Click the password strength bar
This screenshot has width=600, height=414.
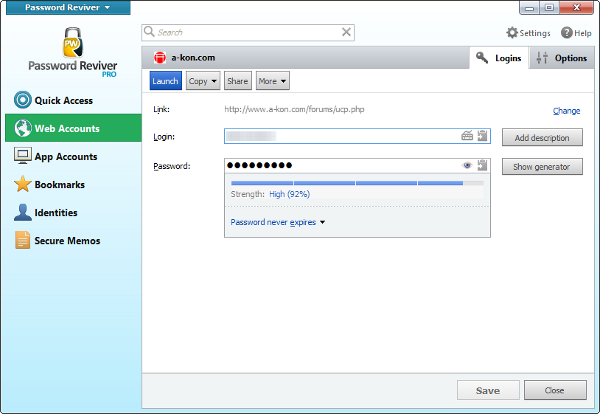pyautogui.click(x=357, y=183)
